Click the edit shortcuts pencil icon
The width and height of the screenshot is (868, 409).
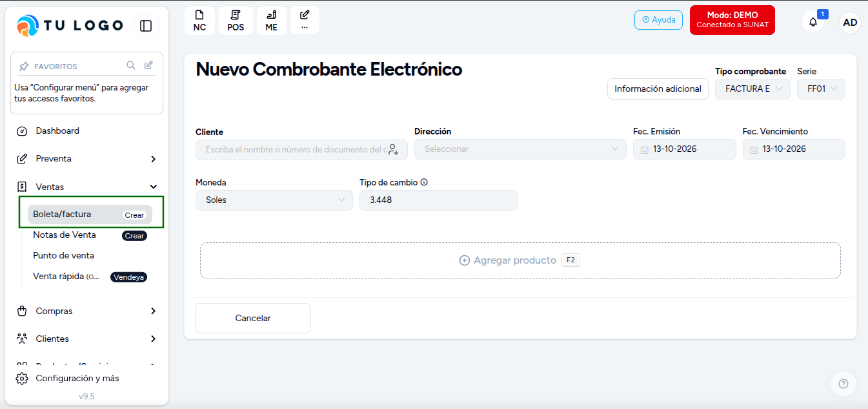click(305, 21)
